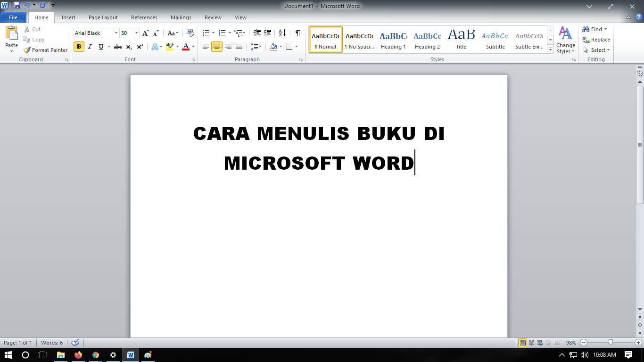Switch to Draft view in status bar
The image size is (644, 362).
[557, 343]
